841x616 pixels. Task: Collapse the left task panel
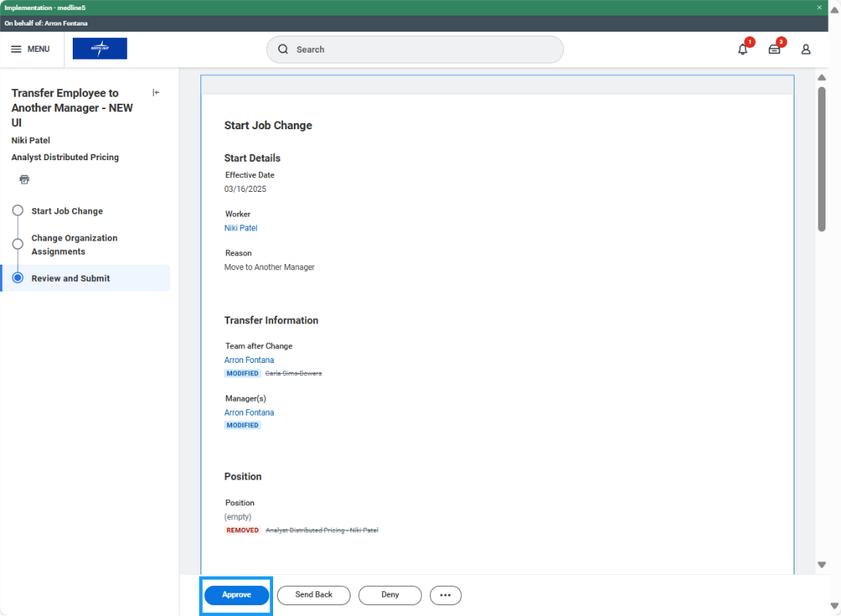pos(155,92)
